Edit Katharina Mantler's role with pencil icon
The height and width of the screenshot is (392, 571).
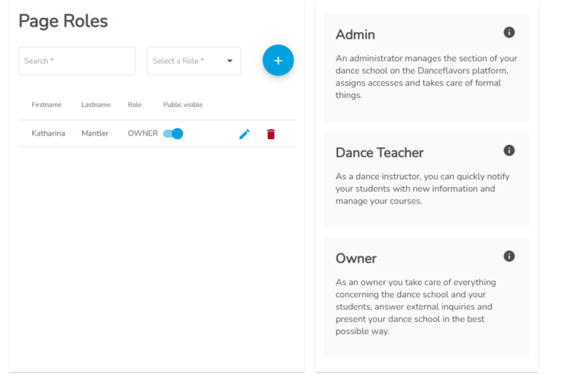pyautogui.click(x=244, y=134)
